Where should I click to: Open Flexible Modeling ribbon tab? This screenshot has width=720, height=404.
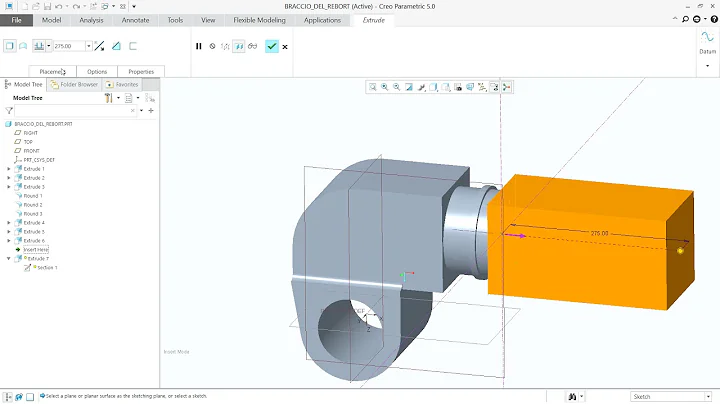click(x=259, y=20)
